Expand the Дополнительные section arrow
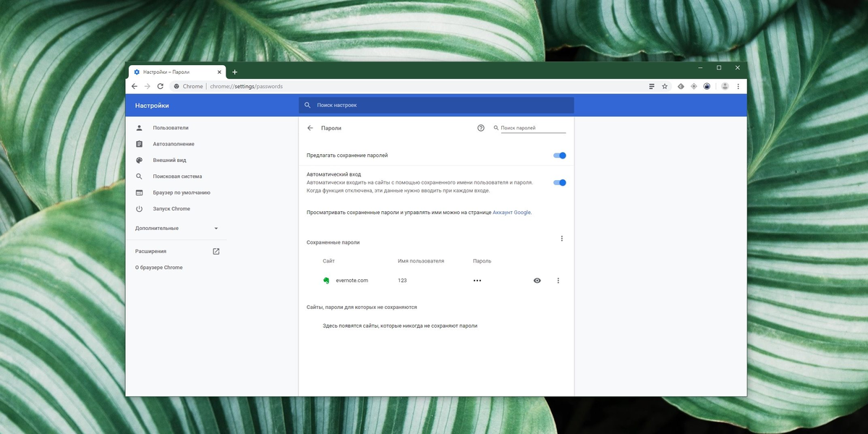 click(x=216, y=229)
